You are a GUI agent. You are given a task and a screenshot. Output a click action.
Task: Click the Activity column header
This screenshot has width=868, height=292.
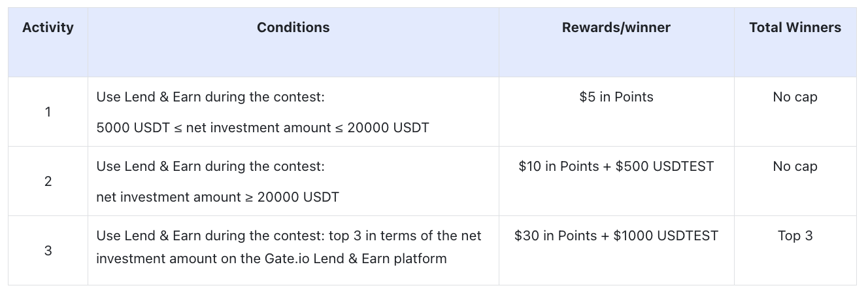pyautogui.click(x=48, y=27)
